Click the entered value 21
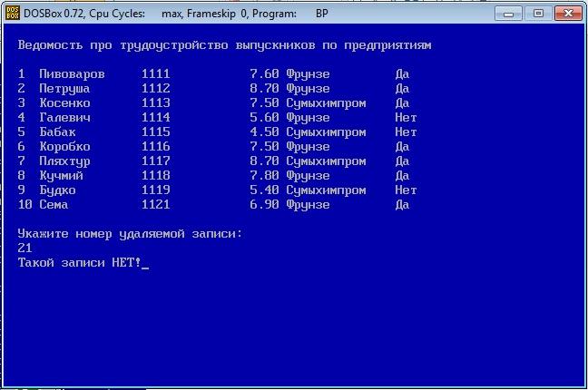Viewport: 588px width, 390px height. (x=24, y=248)
